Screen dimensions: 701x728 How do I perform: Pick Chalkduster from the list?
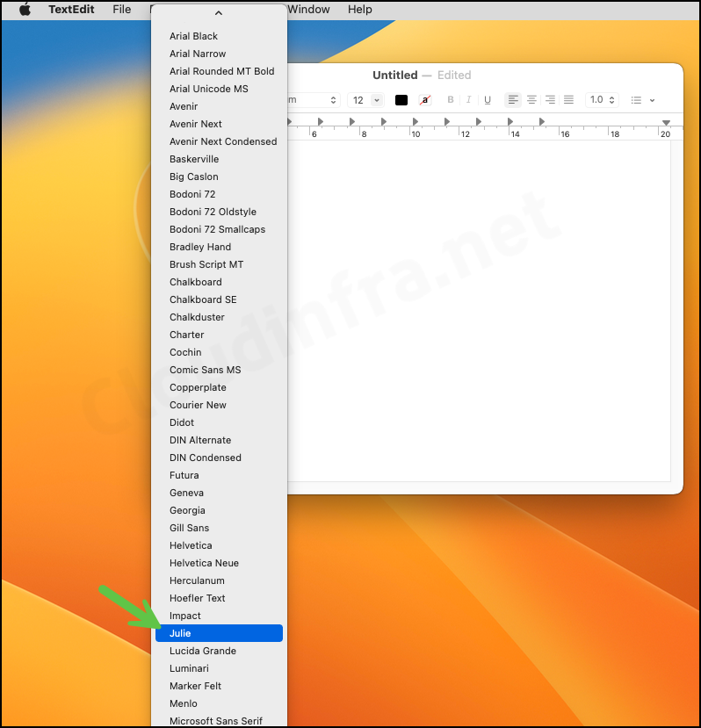[219, 318]
